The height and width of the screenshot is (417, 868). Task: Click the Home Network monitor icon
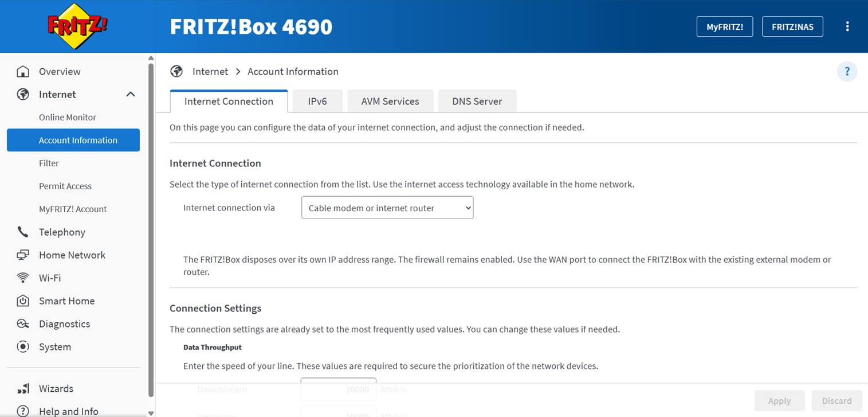coord(23,255)
